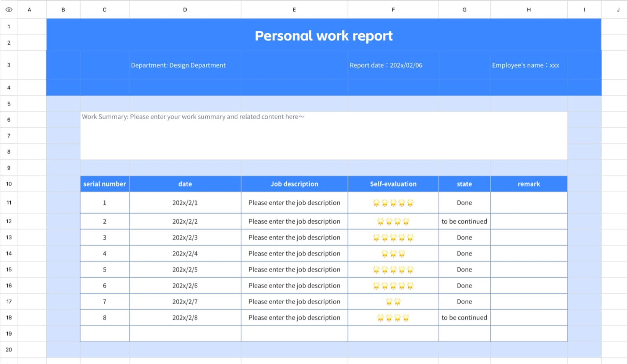Click serial number 4 cell
The width and height of the screenshot is (627, 364).
(105, 253)
